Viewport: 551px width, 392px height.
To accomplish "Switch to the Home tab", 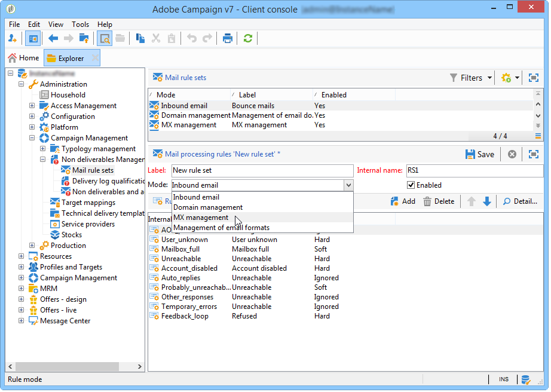I will [23, 58].
